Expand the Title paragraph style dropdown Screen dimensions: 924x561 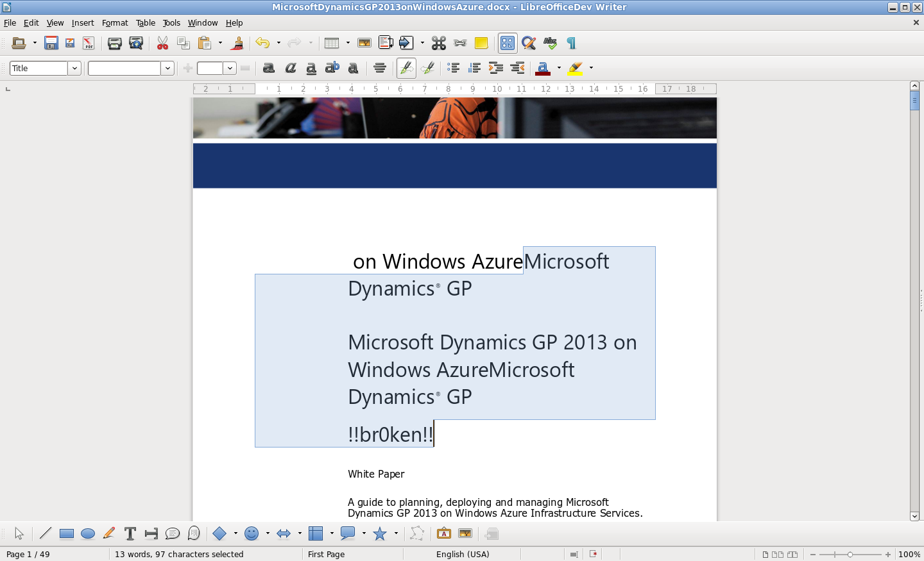[74, 68]
